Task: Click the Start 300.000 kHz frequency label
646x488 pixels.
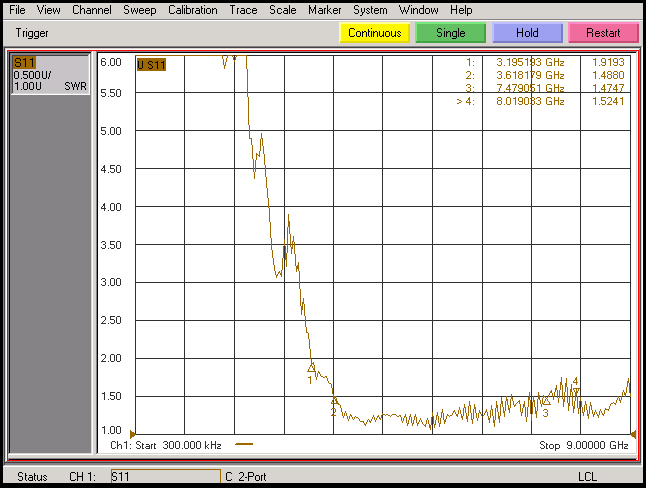Action: pos(178,445)
